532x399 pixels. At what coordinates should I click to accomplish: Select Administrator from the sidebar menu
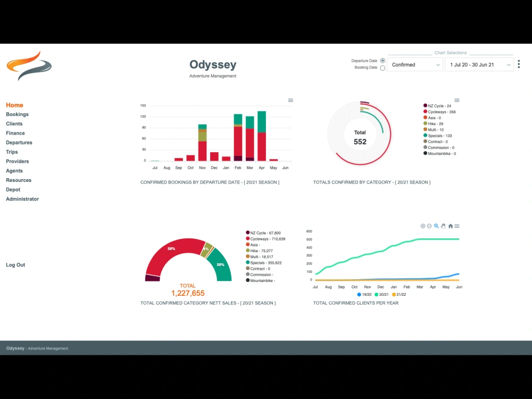(22, 198)
